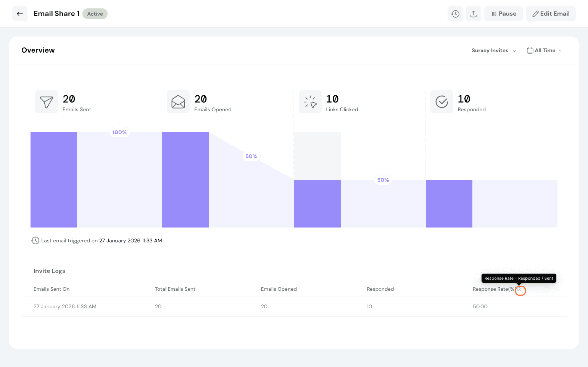
Task: Click the 100% conversion label
Action: pyautogui.click(x=119, y=132)
